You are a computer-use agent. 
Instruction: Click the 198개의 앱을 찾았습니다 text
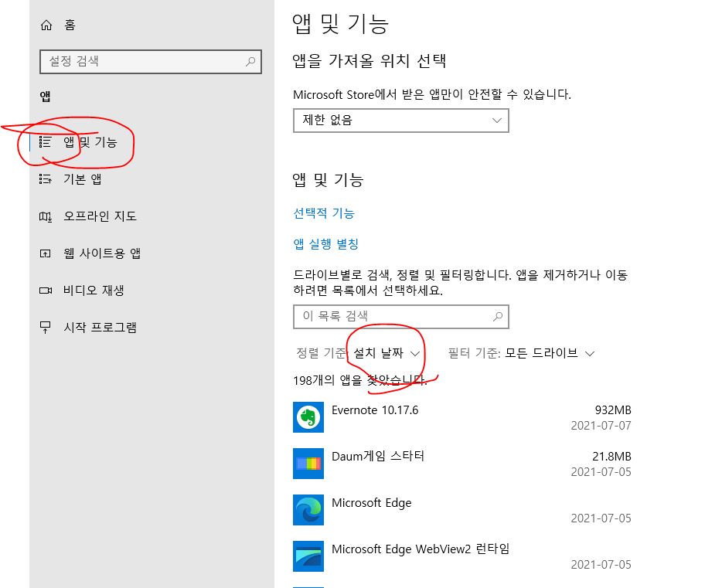click(360, 380)
